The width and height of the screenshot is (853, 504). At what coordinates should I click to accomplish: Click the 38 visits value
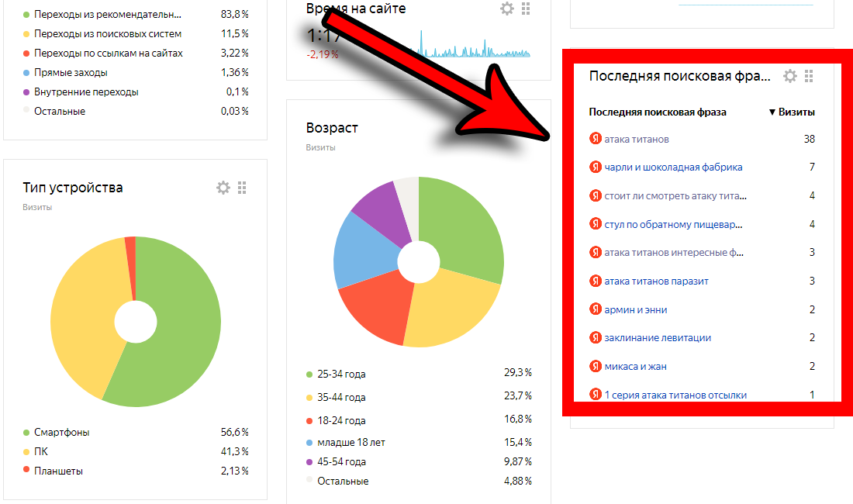point(809,140)
